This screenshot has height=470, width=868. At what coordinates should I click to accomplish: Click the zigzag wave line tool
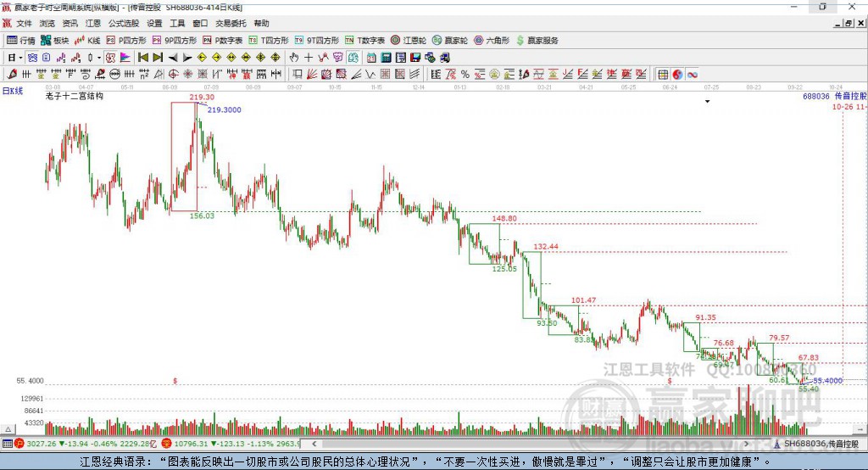[x=370, y=75]
